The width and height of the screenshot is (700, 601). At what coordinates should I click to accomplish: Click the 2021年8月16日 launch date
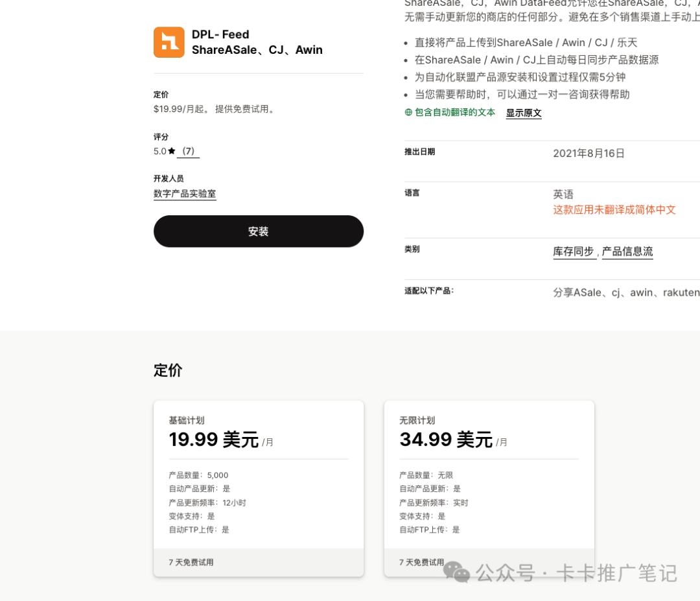click(589, 153)
